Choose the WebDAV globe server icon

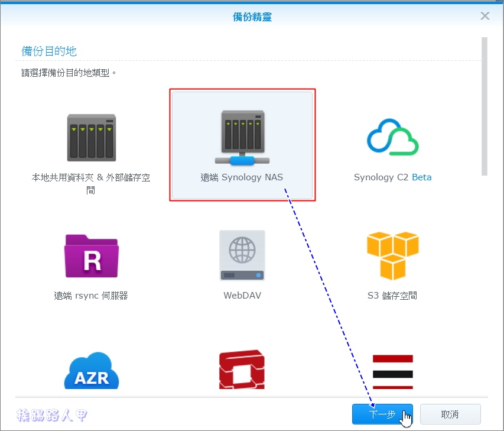(242, 255)
